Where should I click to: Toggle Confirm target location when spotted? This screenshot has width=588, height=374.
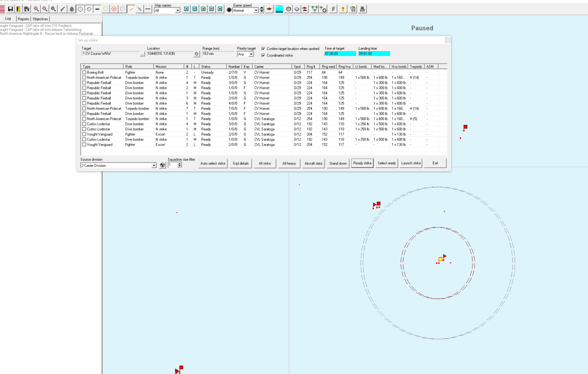coord(263,49)
